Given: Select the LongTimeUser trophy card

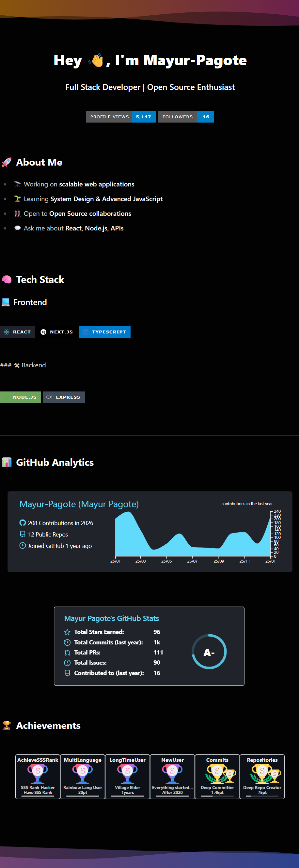Looking at the screenshot, I should (128, 777).
